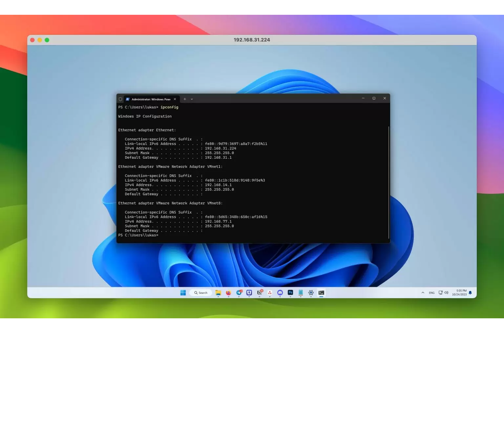Viewport: 504px width, 430px height.
Task: Open Settings gear in the taskbar
Action: click(x=311, y=293)
